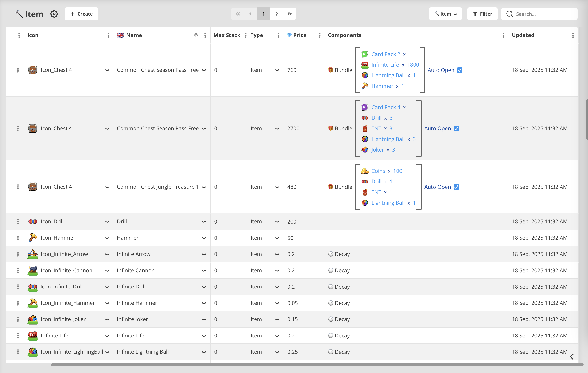This screenshot has height=373, width=588.
Task: Click the Components column header
Action: point(344,35)
